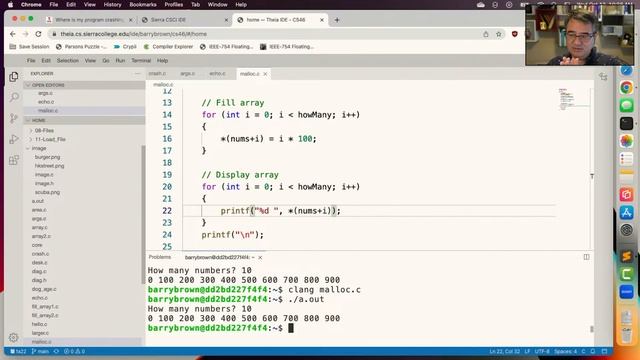The height and width of the screenshot is (360, 640).
Task: Open the App Store from the Dock
Action: coord(627,212)
